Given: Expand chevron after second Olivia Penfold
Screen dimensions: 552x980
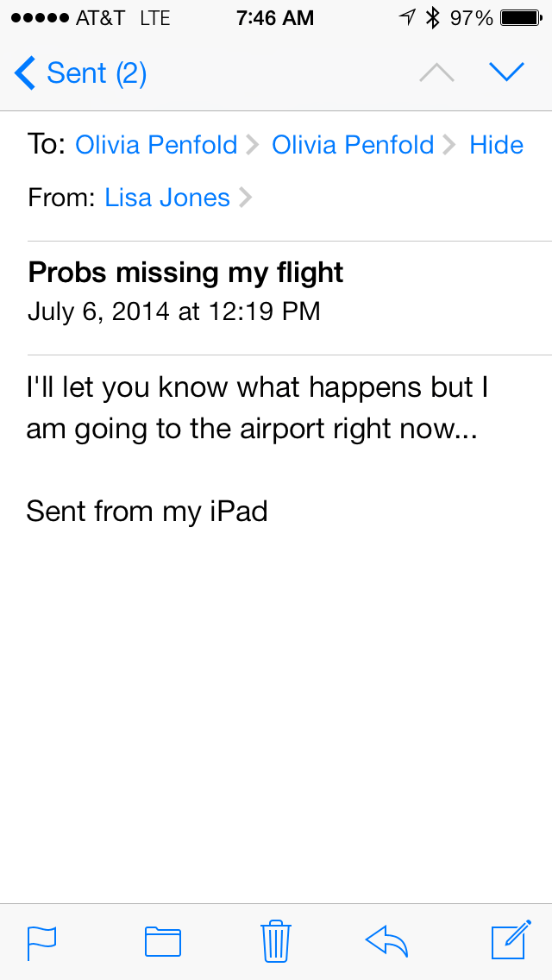Looking at the screenshot, I should click(x=448, y=145).
